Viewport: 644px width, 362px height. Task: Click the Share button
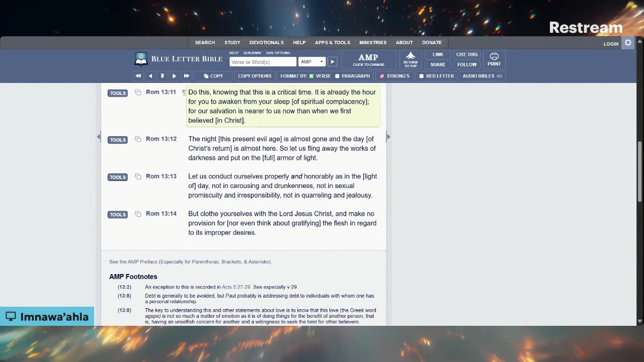coord(438,64)
